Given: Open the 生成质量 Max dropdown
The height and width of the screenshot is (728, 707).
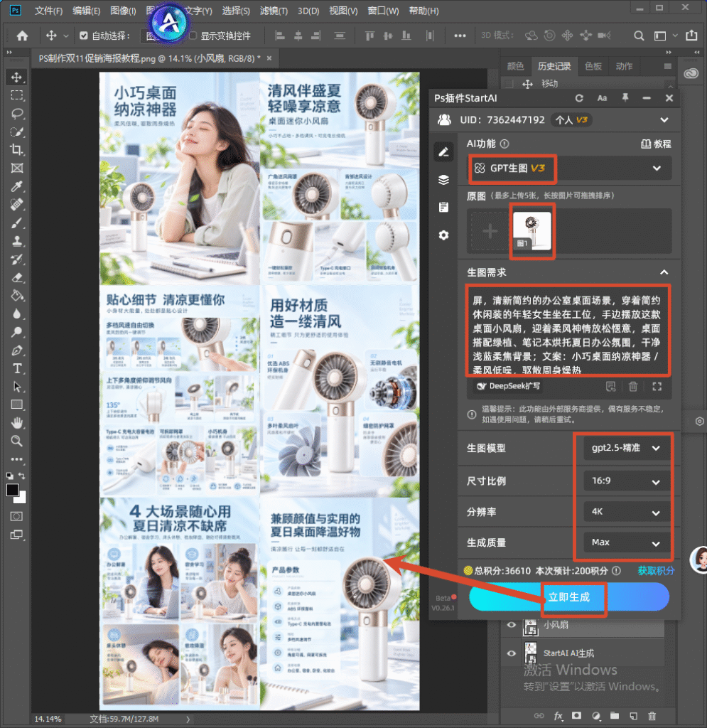Looking at the screenshot, I should tap(625, 542).
